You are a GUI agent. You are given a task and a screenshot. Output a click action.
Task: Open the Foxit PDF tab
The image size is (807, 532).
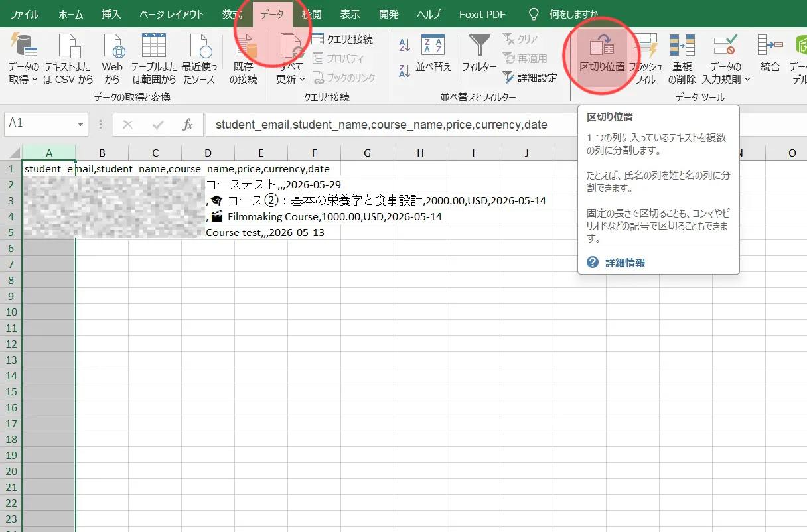click(482, 14)
